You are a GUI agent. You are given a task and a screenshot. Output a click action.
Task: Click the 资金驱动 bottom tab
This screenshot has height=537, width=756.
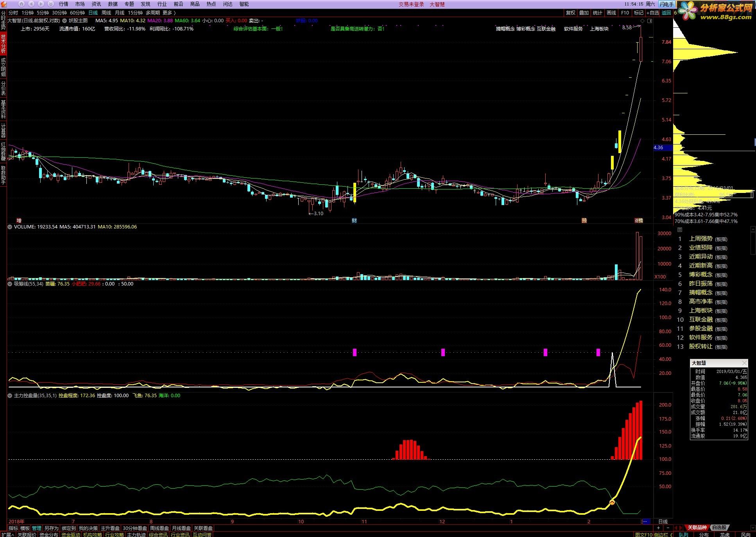(70, 534)
